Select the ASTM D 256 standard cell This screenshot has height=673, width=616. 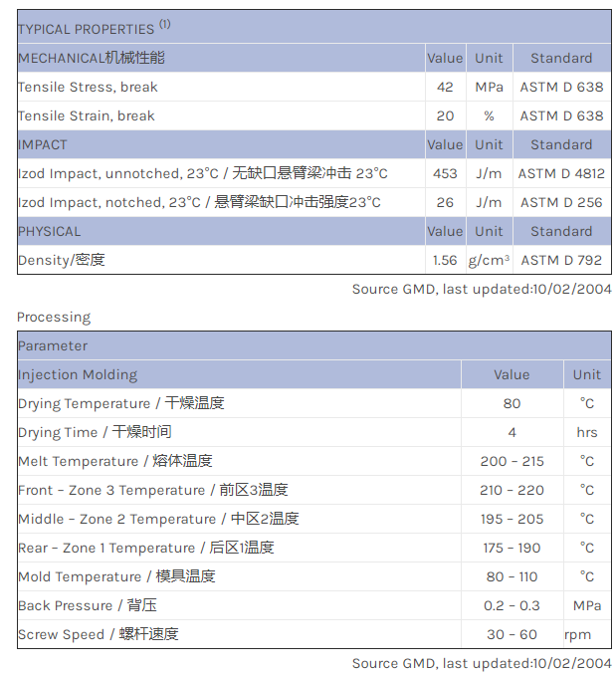coord(561,202)
